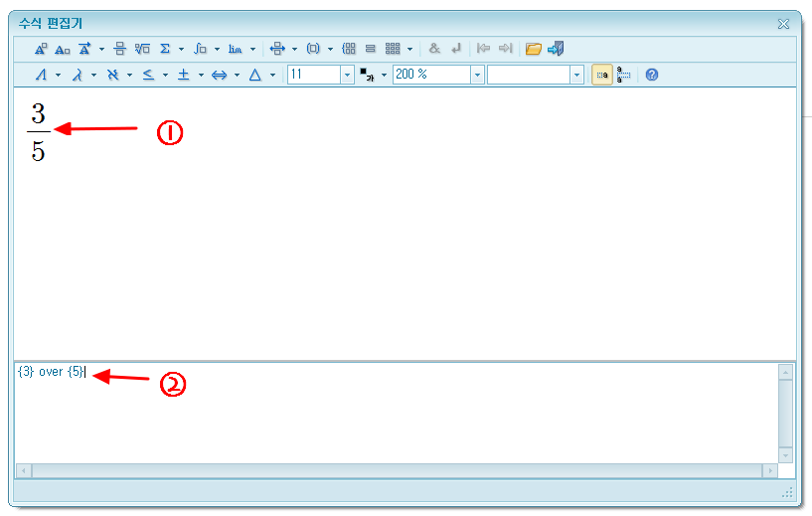The height and width of the screenshot is (516, 812).
Task: Open the text color dropdown arrow
Action: pos(384,76)
